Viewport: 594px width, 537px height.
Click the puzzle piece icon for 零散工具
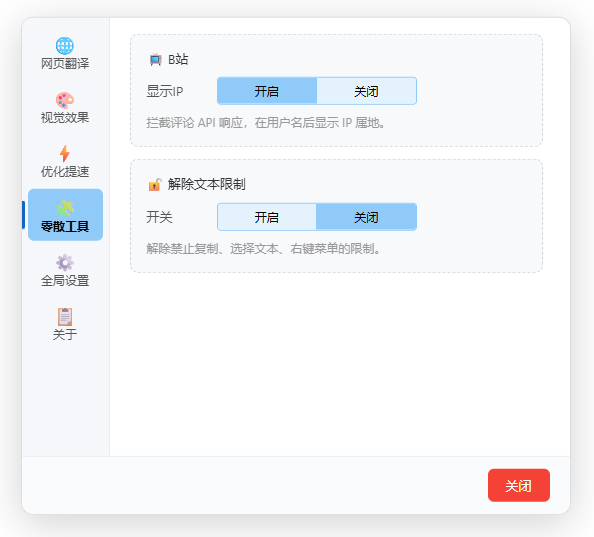pyautogui.click(x=65, y=208)
